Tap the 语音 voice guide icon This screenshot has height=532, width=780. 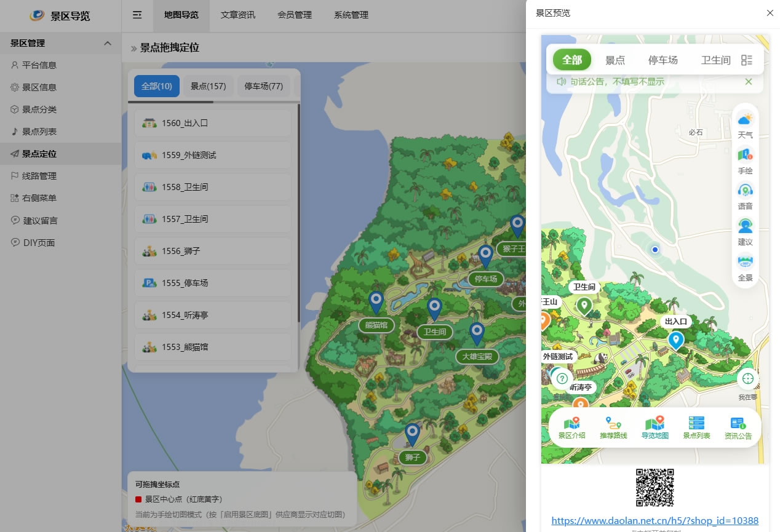(745, 196)
